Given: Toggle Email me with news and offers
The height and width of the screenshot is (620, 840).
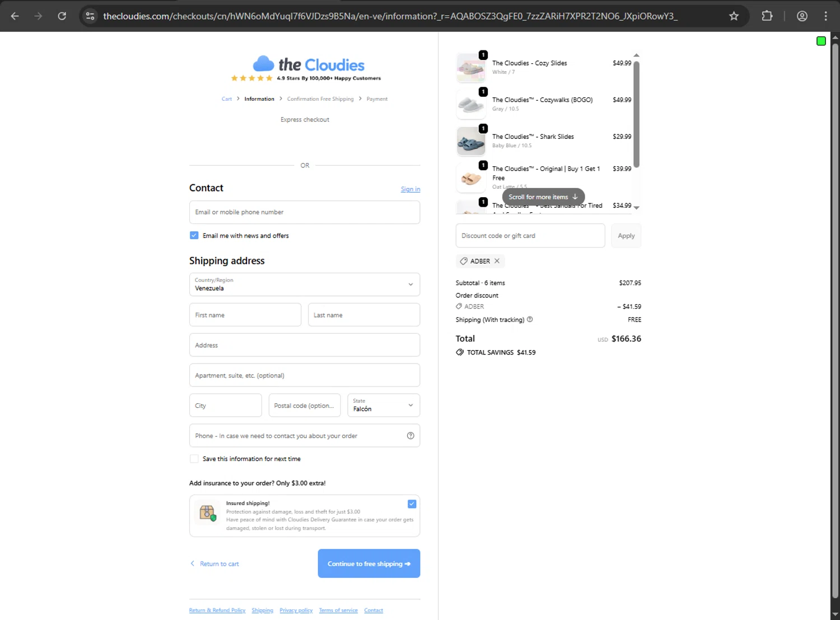Looking at the screenshot, I should click(x=194, y=236).
